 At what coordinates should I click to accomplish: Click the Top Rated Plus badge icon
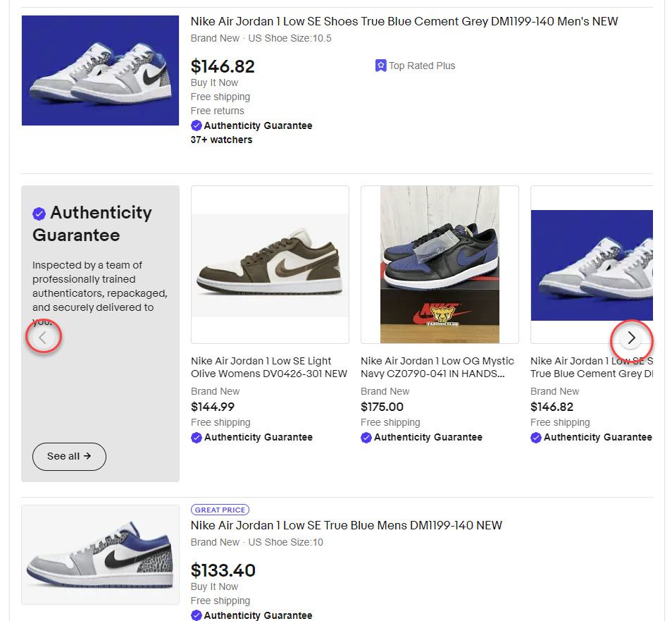[380, 66]
